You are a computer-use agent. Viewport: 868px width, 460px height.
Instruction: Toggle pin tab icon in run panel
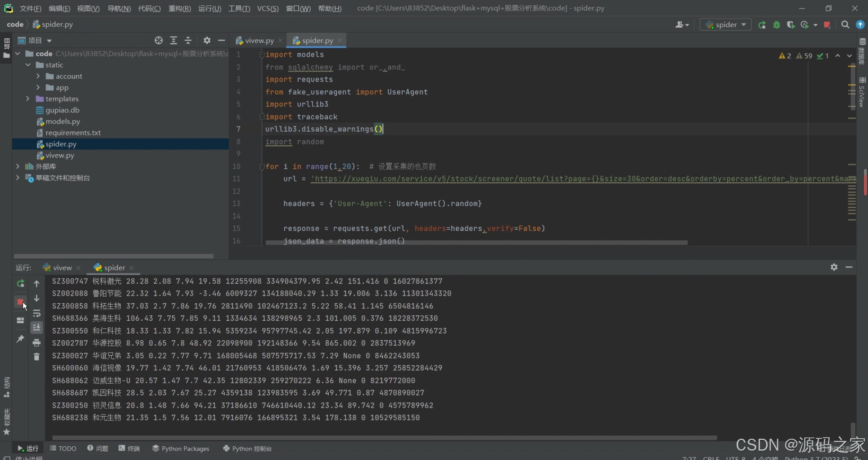[x=20, y=339]
